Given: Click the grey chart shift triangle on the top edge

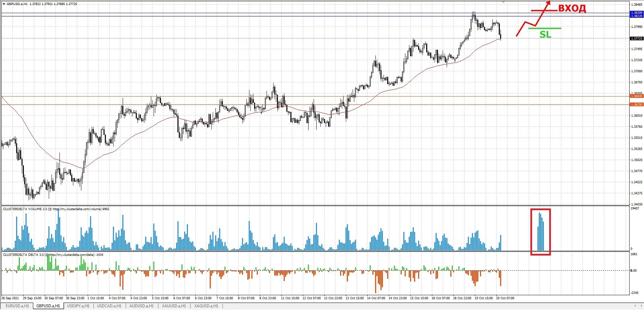Looking at the screenshot, I should click(503, 2).
